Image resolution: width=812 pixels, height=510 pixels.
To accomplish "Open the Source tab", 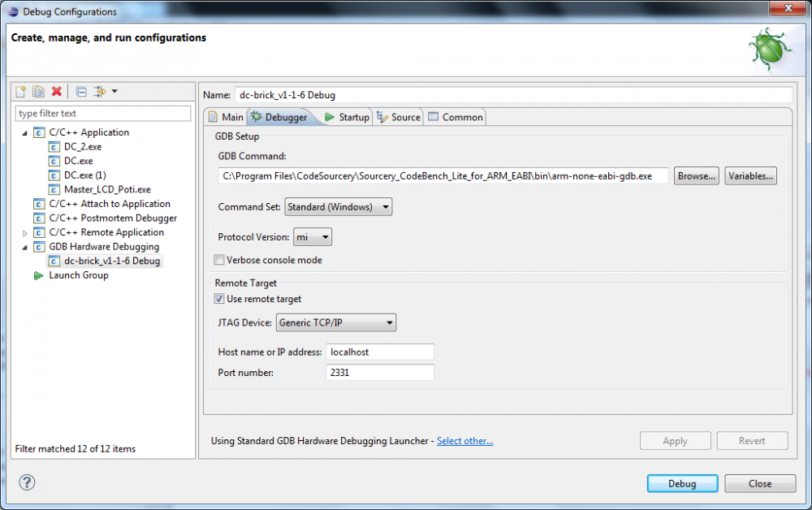I will (399, 117).
